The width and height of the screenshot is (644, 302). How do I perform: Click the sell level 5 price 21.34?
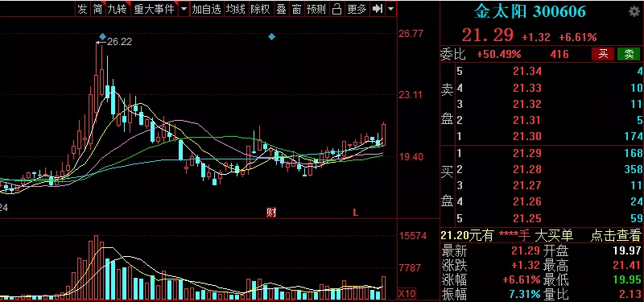[527, 72]
